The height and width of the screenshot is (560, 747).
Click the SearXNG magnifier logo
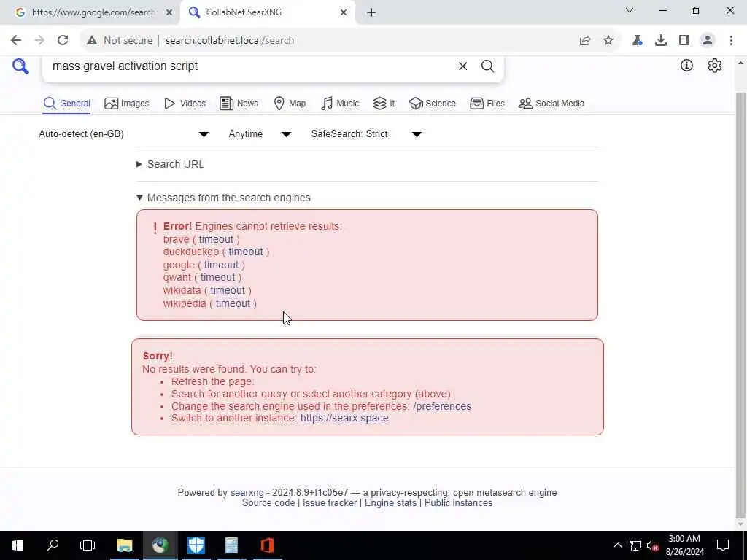[20, 66]
